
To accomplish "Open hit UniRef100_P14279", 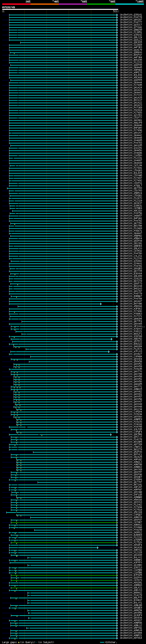I will coord(131,595).
